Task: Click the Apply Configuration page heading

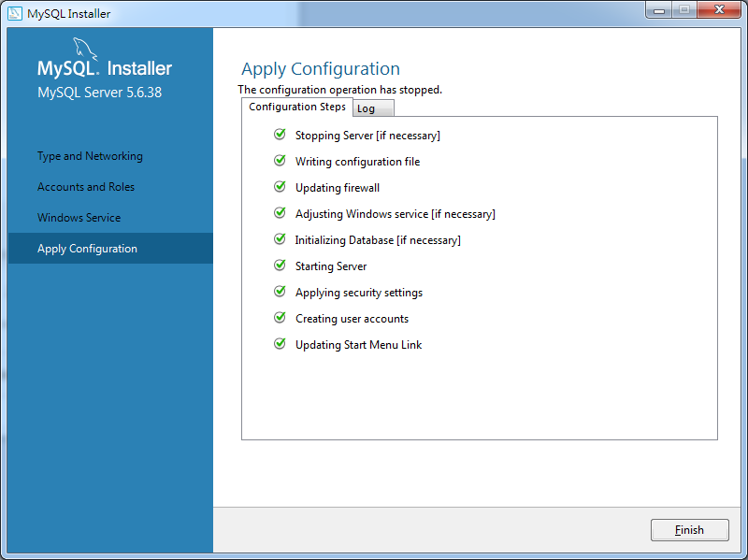Action: pos(321,68)
